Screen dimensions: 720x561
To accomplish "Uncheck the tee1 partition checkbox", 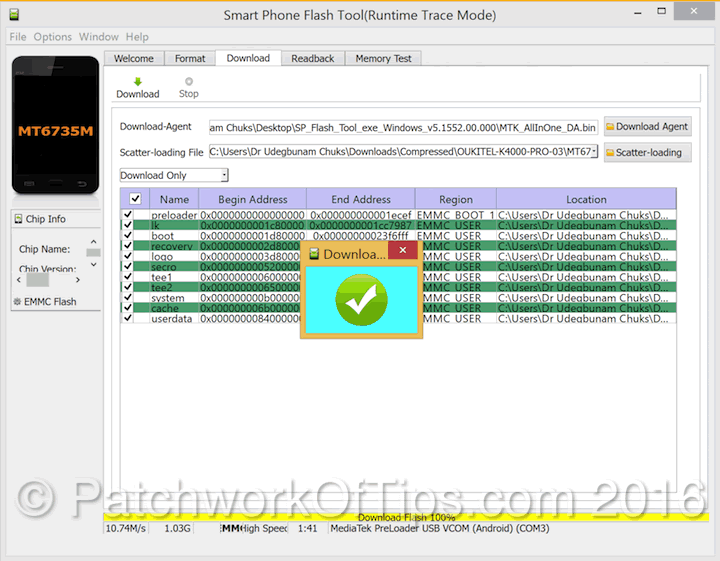I will [128, 276].
